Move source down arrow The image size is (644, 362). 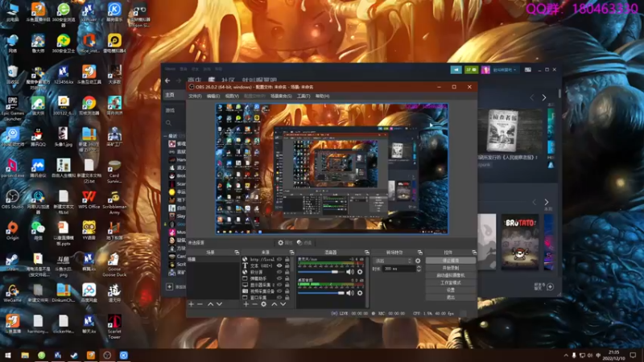[x=283, y=304]
